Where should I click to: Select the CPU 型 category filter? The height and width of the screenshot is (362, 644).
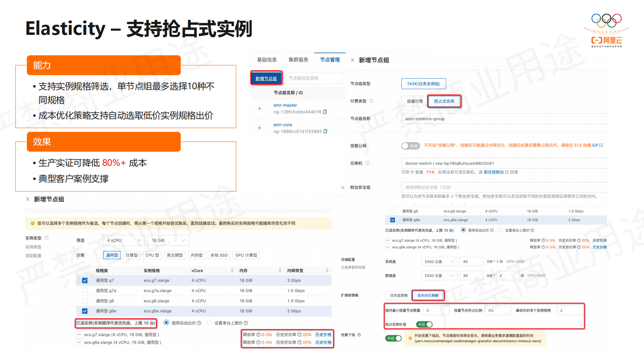pyautogui.click(x=152, y=255)
